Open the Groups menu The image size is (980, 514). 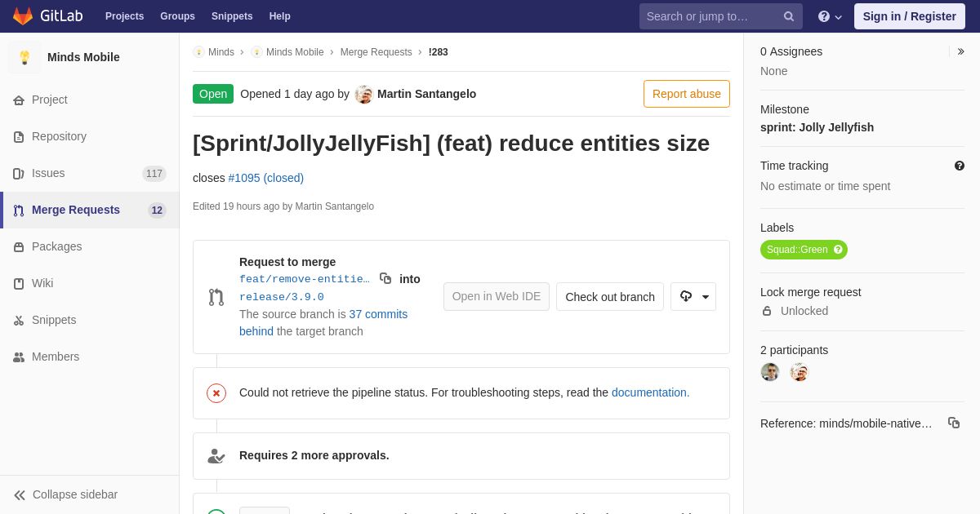pyautogui.click(x=177, y=16)
